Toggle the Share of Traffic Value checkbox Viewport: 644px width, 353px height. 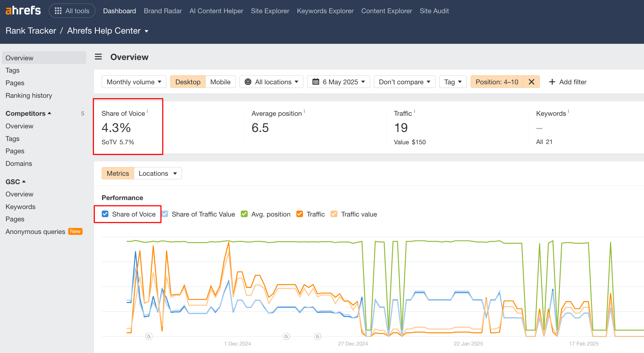[x=165, y=214]
